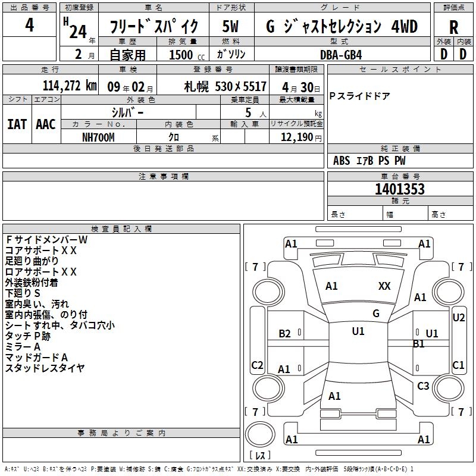The image size is (476, 476).
Task: Click the lot number 4
Action: tap(30, 26)
